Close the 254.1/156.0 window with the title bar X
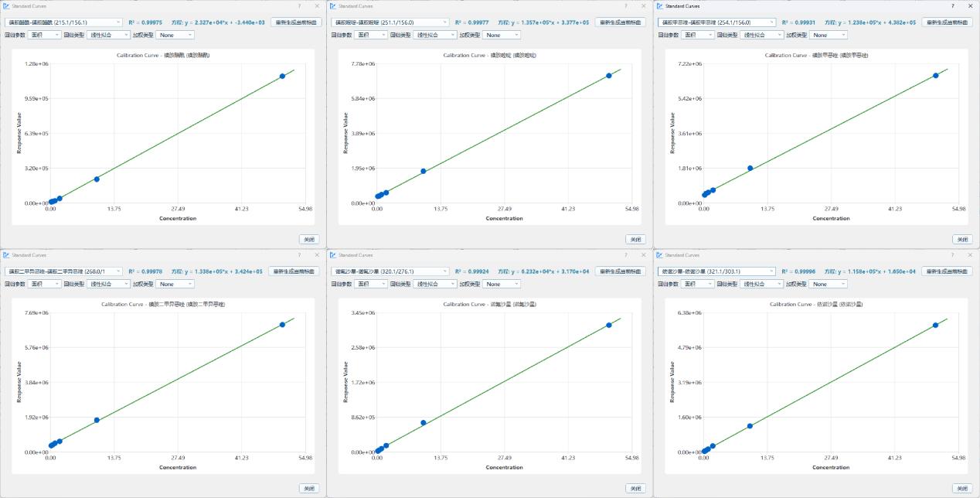Image resolution: width=980 pixels, height=498 pixels. (x=970, y=5)
